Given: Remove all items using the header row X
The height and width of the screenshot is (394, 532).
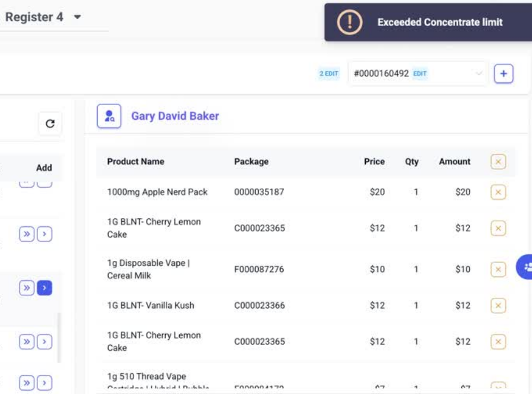Looking at the screenshot, I should 498,162.
